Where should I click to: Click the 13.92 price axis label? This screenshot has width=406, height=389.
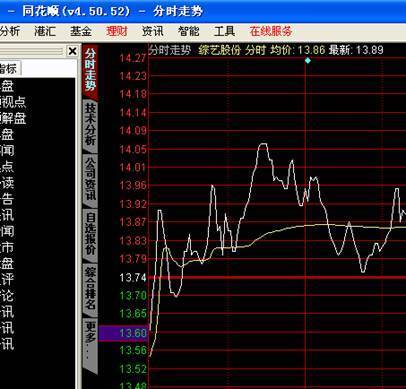click(133, 204)
